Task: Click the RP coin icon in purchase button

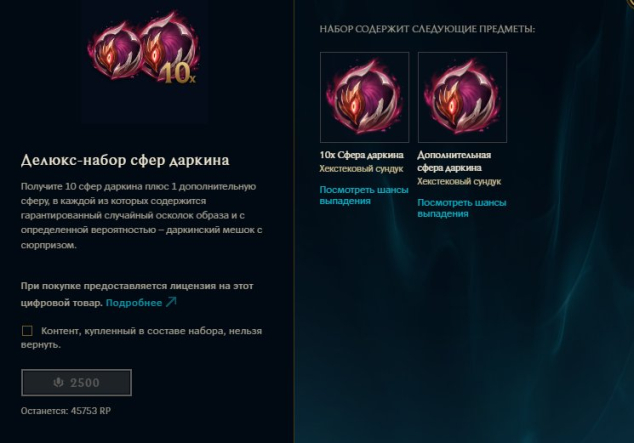Action: pos(59,382)
